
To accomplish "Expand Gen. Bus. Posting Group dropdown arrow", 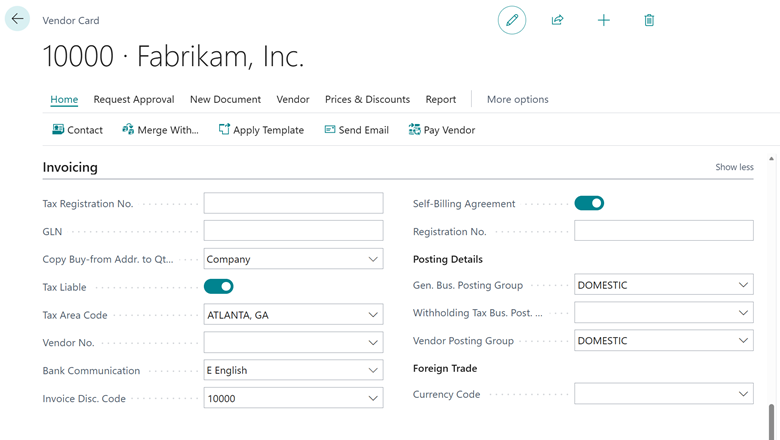I will click(x=743, y=285).
